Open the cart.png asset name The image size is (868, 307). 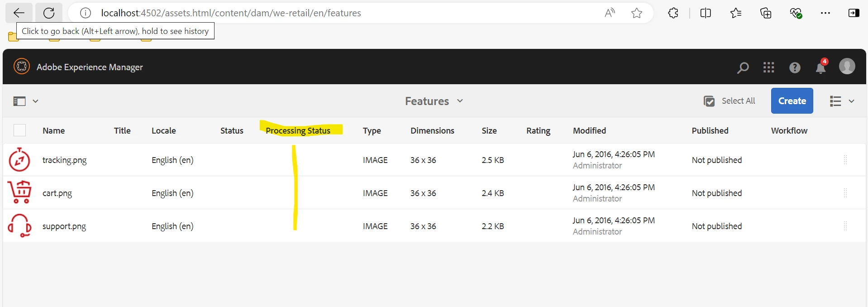coord(57,193)
